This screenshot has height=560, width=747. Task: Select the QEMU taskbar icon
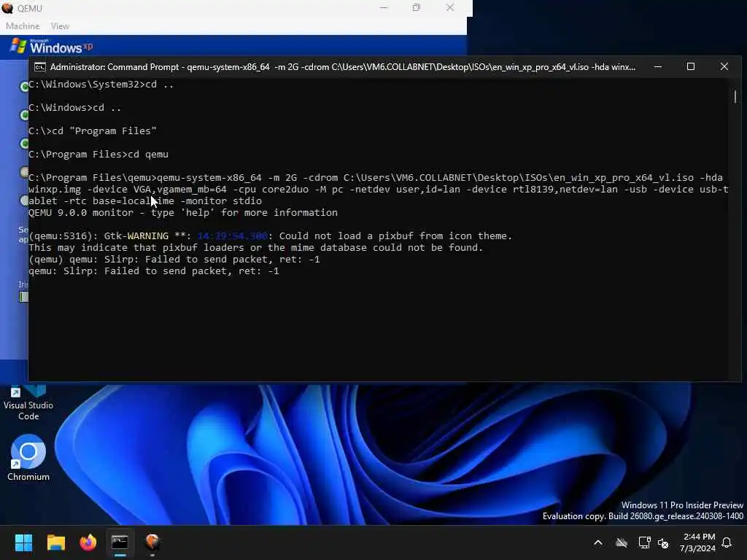click(x=152, y=542)
